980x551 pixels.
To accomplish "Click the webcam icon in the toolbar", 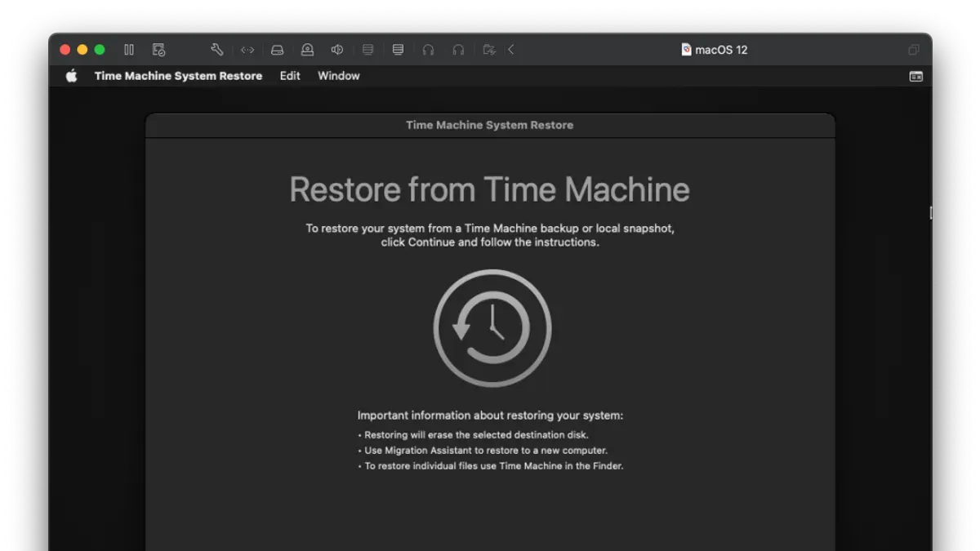I will pyautogui.click(x=307, y=50).
